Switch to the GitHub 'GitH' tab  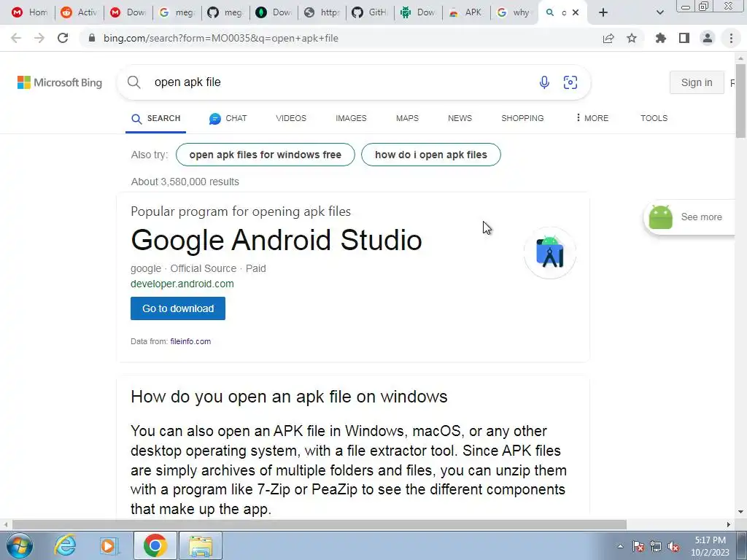click(x=370, y=12)
